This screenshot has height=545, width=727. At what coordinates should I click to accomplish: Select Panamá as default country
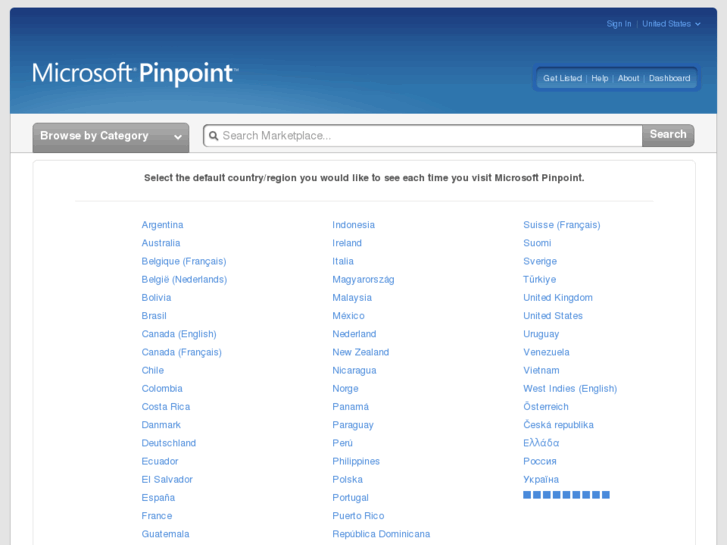pyautogui.click(x=351, y=407)
